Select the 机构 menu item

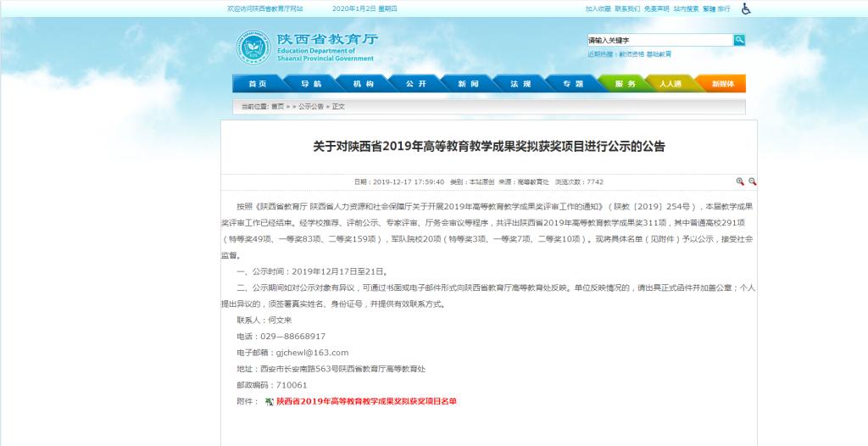click(x=363, y=84)
